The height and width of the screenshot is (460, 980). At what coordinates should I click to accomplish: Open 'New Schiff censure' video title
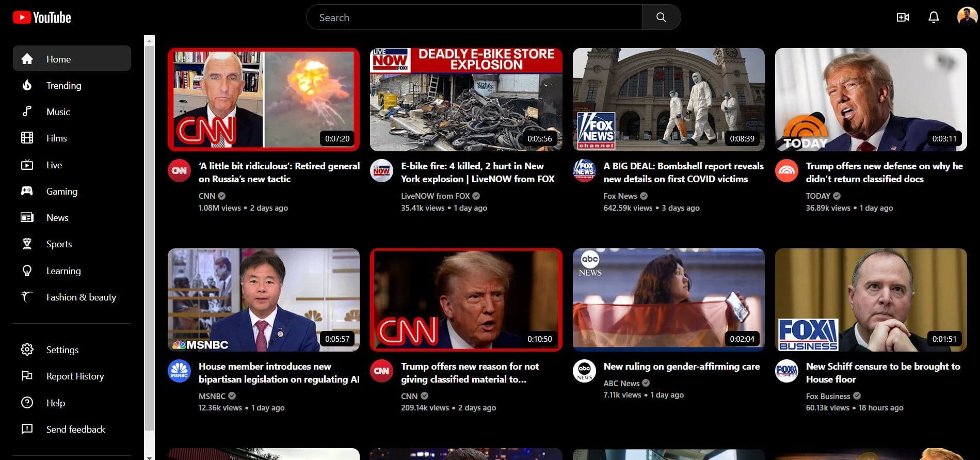[x=883, y=373]
